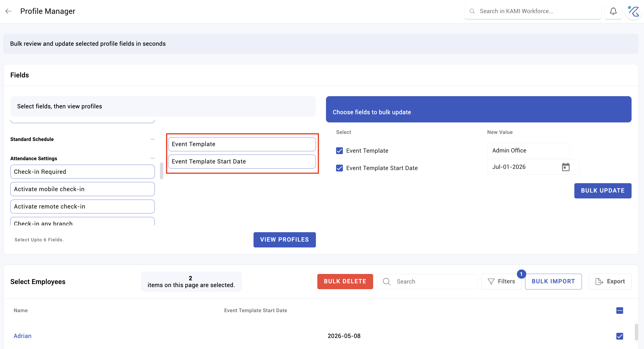This screenshot has width=644, height=349.
Task: Open the calendar date picker icon
Action: click(x=565, y=167)
